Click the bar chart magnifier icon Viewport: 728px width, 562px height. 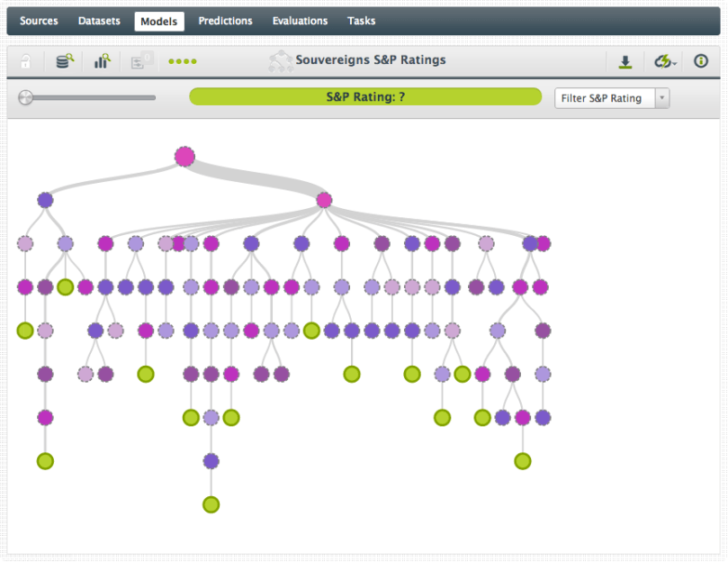pyautogui.click(x=103, y=61)
